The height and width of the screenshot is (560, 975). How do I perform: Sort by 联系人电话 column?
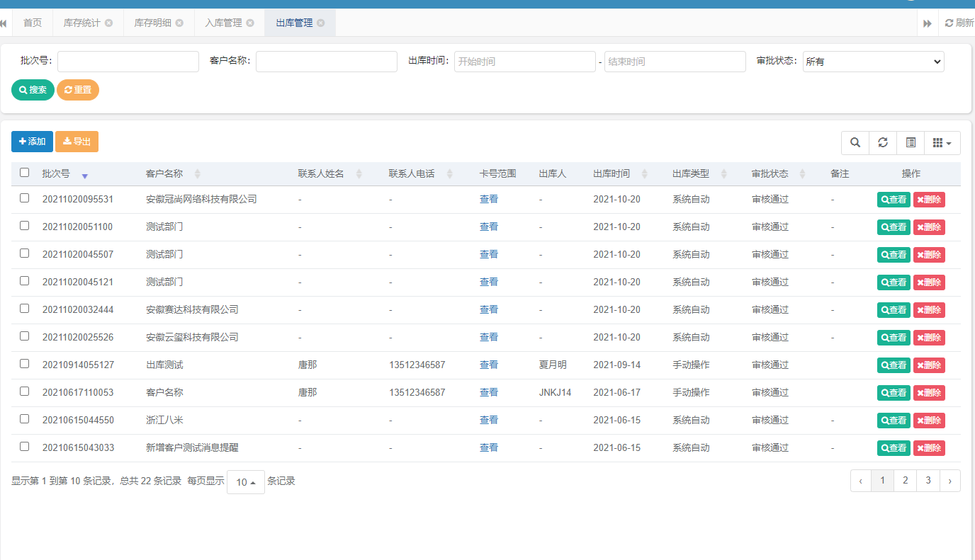pyautogui.click(x=450, y=173)
